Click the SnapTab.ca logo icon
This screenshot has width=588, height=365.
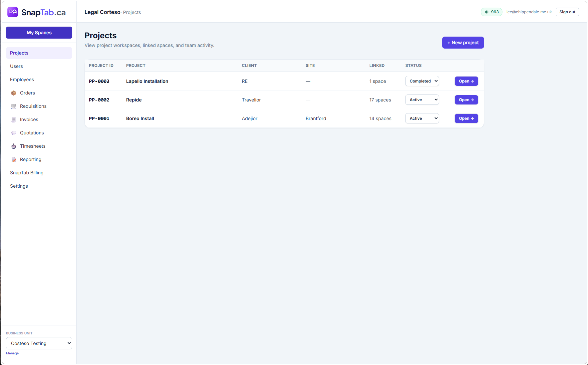pyautogui.click(x=13, y=12)
